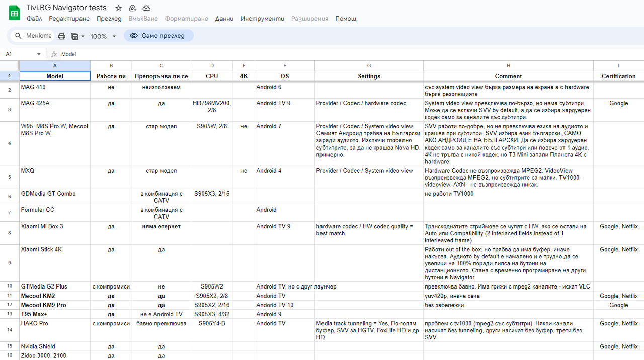Select row 9 header
The image size is (644, 360).
[x=10, y=263]
